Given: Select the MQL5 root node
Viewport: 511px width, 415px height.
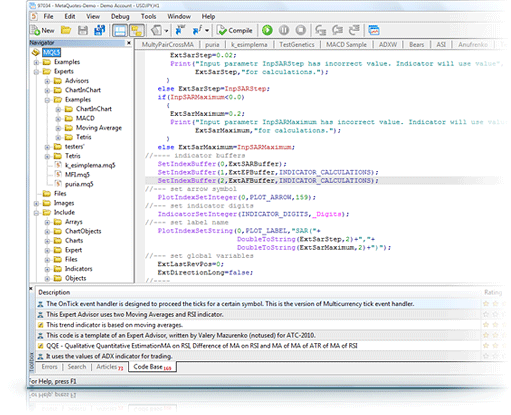Looking at the screenshot, I should (51, 52).
